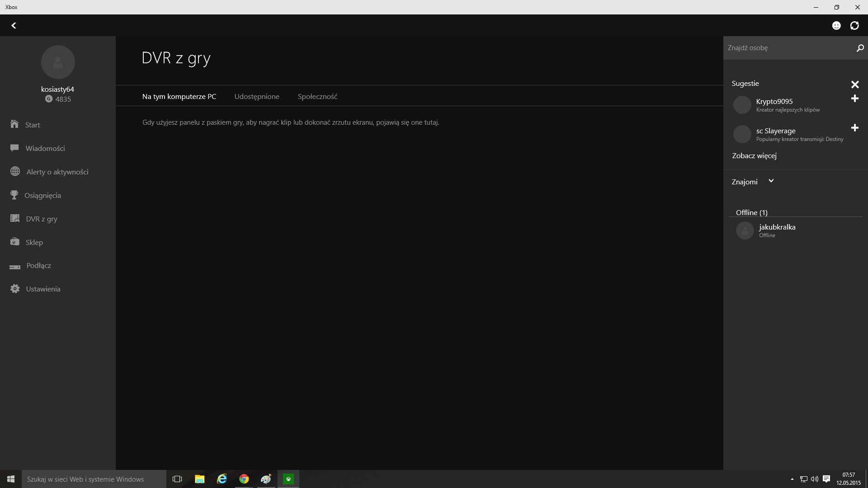
Task: Click the Wiadomości chat bubble icon
Action: 14,148
